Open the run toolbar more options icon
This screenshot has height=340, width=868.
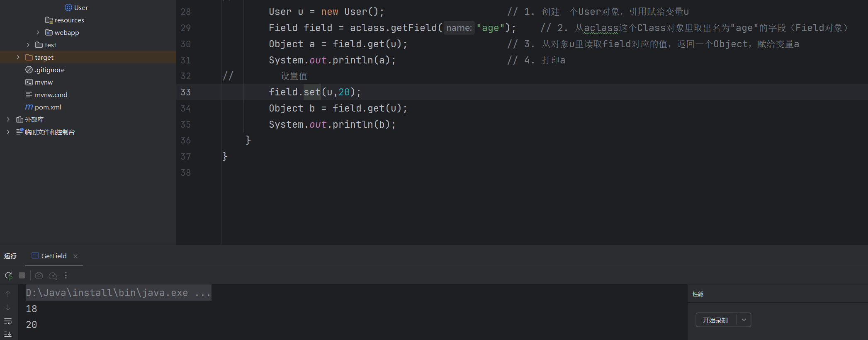pyautogui.click(x=66, y=275)
